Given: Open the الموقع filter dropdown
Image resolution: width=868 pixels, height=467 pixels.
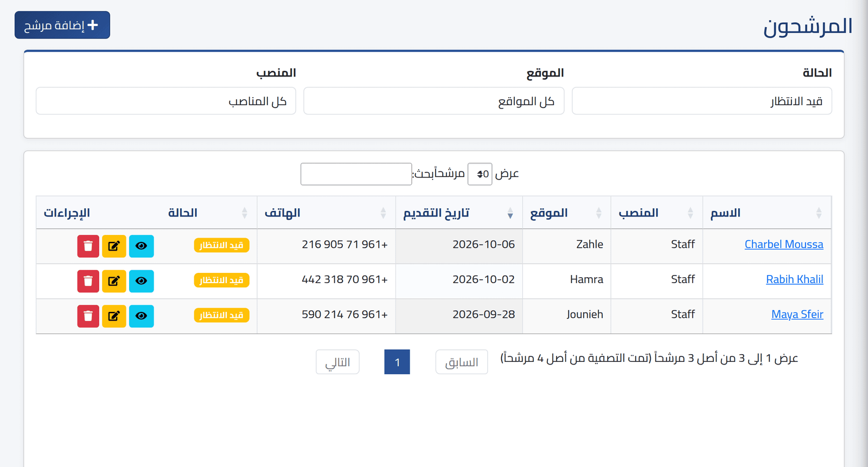Looking at the screenshot, I should coord(434,101).
